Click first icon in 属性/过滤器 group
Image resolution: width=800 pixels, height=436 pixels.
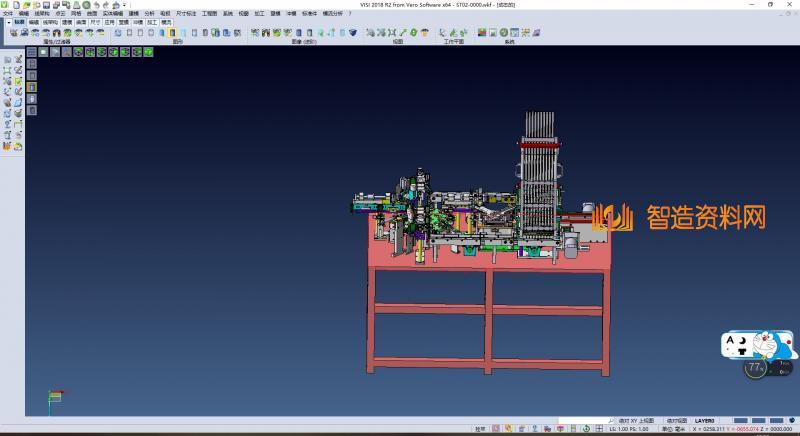13,33
